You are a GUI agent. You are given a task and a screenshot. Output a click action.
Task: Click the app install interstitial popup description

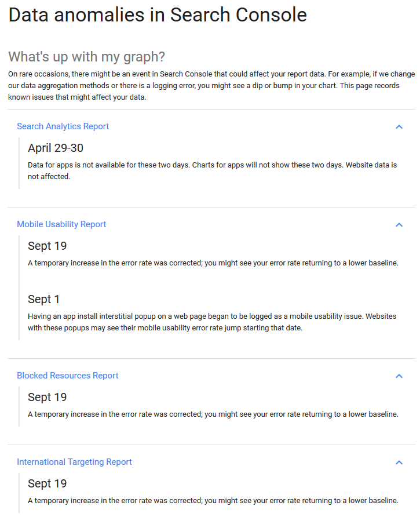point(212,322)
